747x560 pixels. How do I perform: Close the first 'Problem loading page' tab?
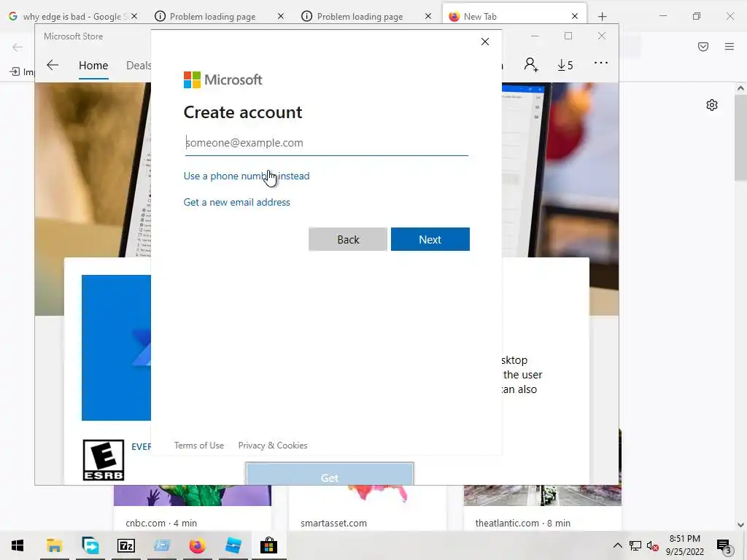click(281, 16)
